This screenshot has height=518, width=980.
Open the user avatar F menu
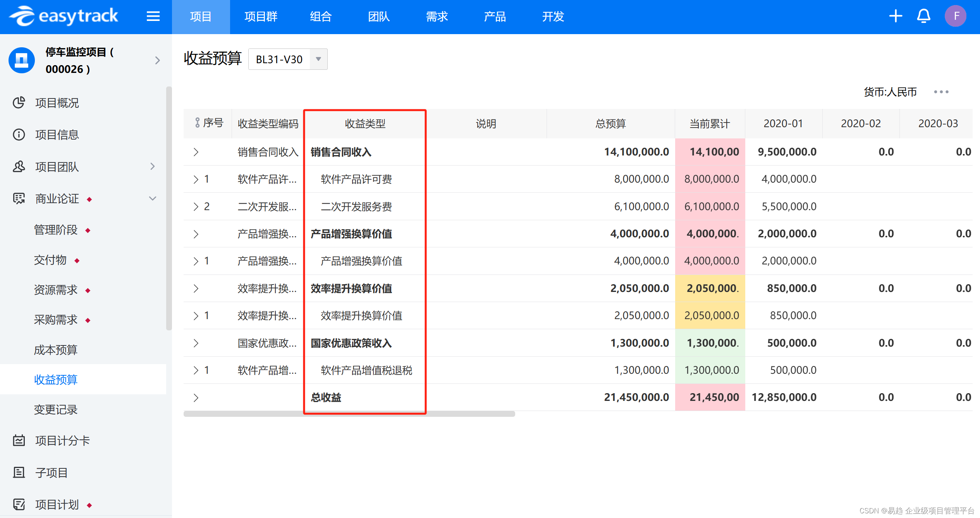[955, 16]
